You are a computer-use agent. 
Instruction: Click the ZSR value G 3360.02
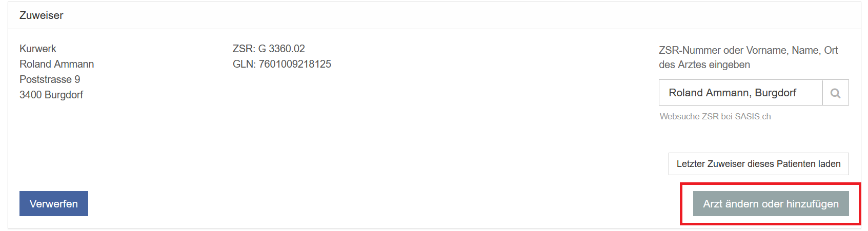point(281,49)
